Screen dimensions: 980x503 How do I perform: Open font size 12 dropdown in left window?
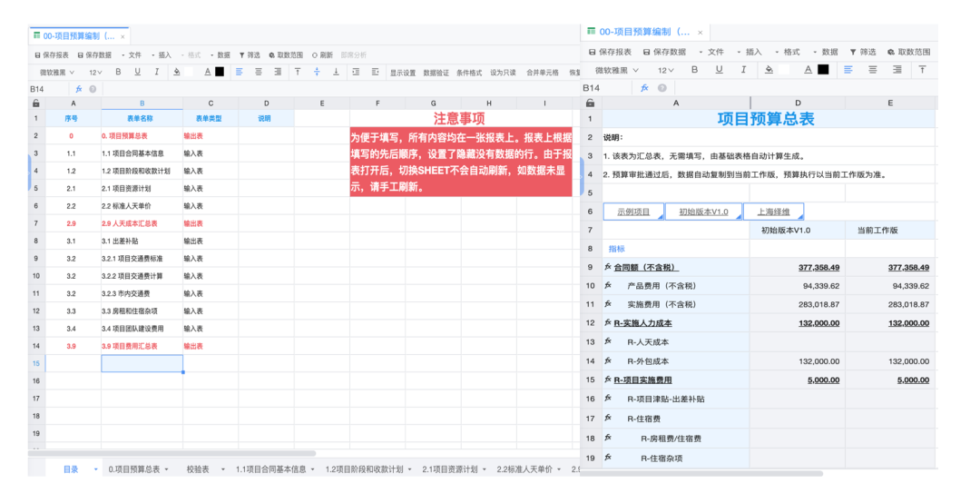coord(95,73)
